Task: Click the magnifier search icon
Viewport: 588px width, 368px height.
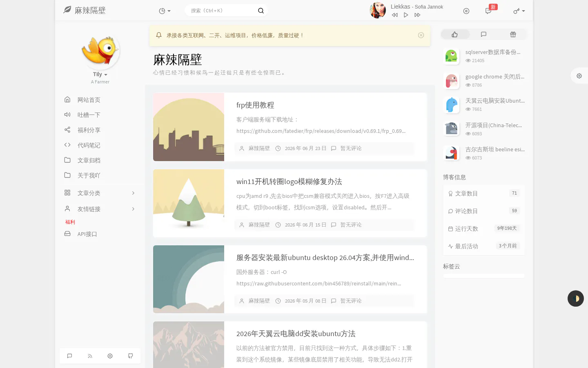Action: point(261,11)
